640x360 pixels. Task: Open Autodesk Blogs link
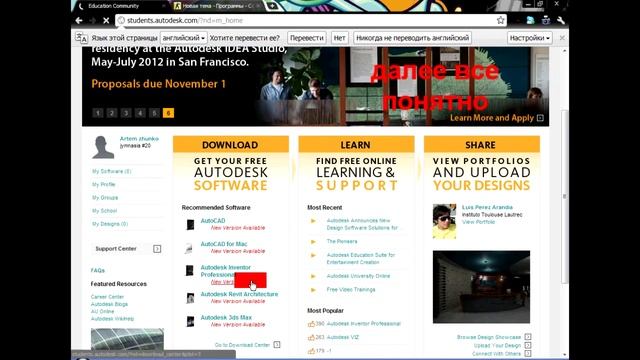click(109, 304)
